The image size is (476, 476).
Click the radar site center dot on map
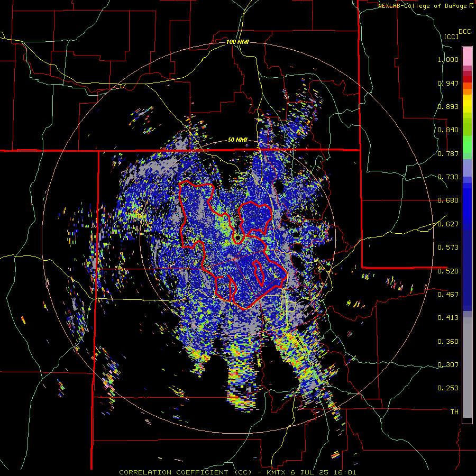(239, 237)
